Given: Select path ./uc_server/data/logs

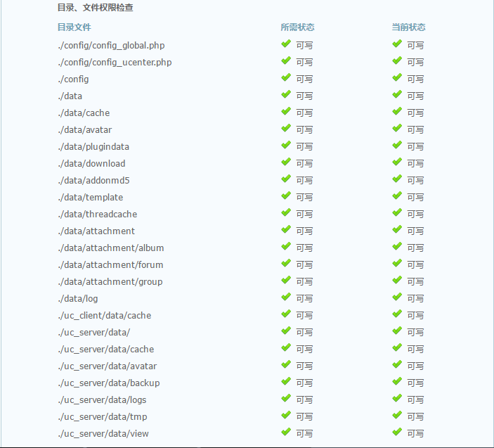Looking at the screenshot, I should pos(102,399).
